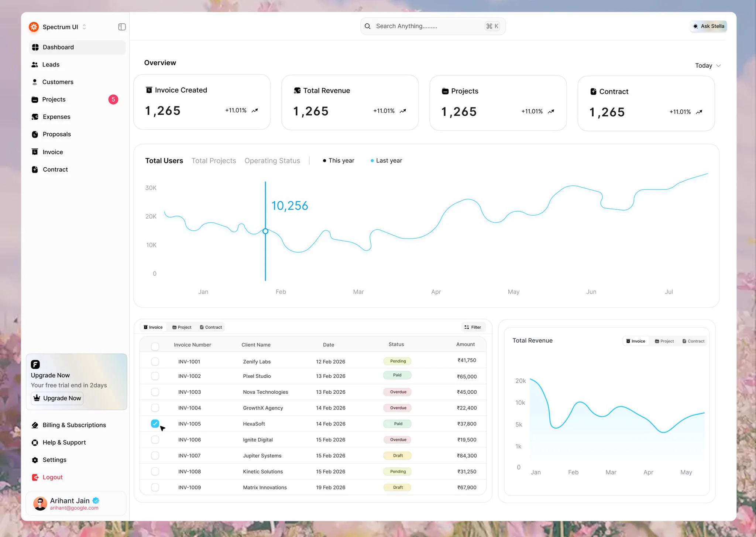Uncheck the INV-1005 HexaSoft checkbox
Image resolution: width=756 pixels, height=537 pixels.
[x=155, y=424]
